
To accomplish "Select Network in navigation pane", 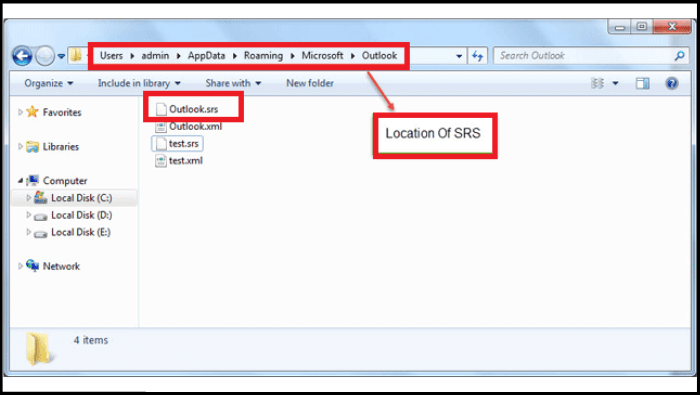I will click(61, 266).
